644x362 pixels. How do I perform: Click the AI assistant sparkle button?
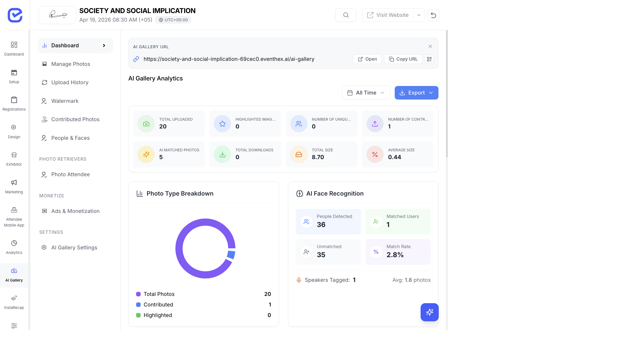(429, 312)
